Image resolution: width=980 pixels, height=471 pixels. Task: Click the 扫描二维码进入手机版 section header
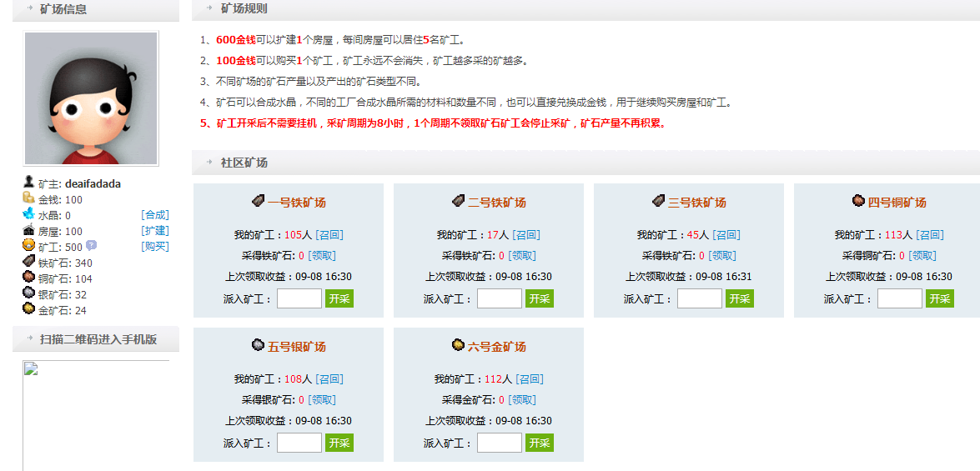point(98,339)
